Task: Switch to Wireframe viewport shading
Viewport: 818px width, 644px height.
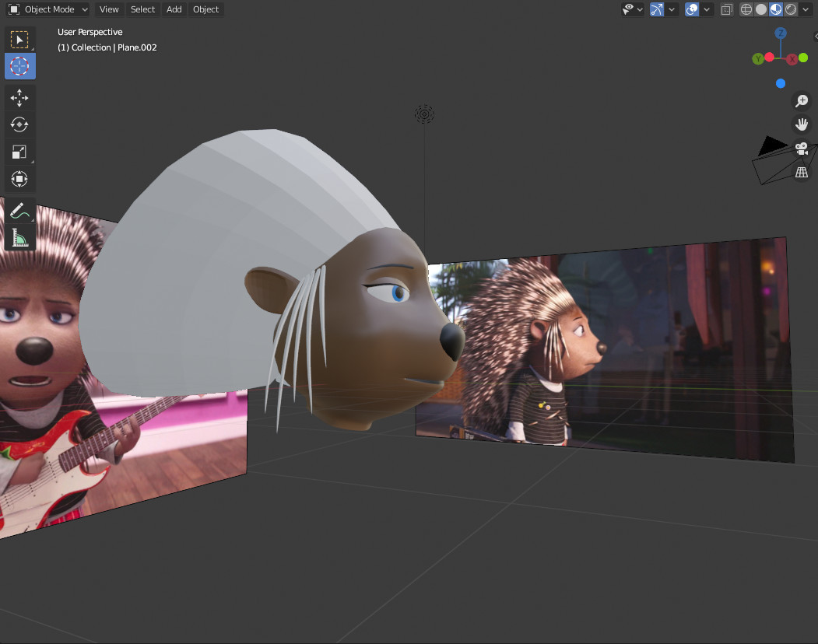Action: (x=746, y=9)
